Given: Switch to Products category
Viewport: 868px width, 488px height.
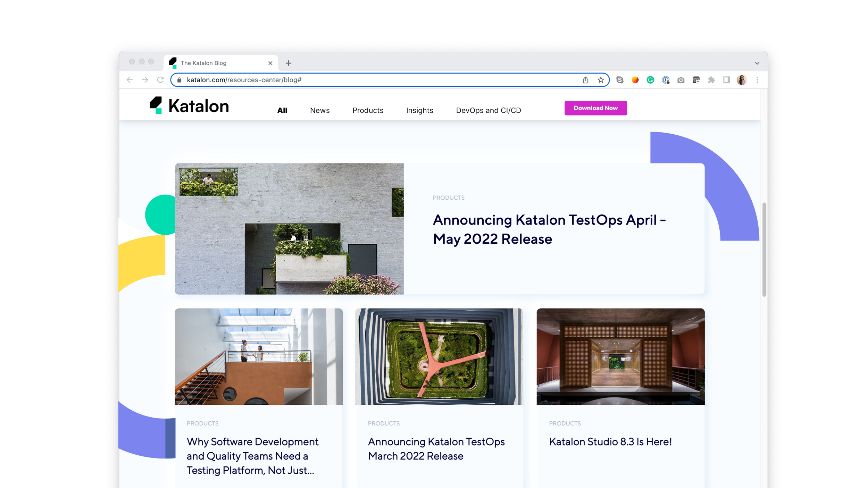Looking at the screenshot, I should tap(368, 110).
